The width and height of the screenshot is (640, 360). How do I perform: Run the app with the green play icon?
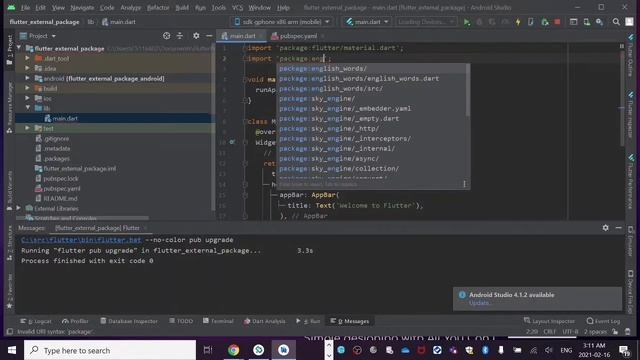467,22
